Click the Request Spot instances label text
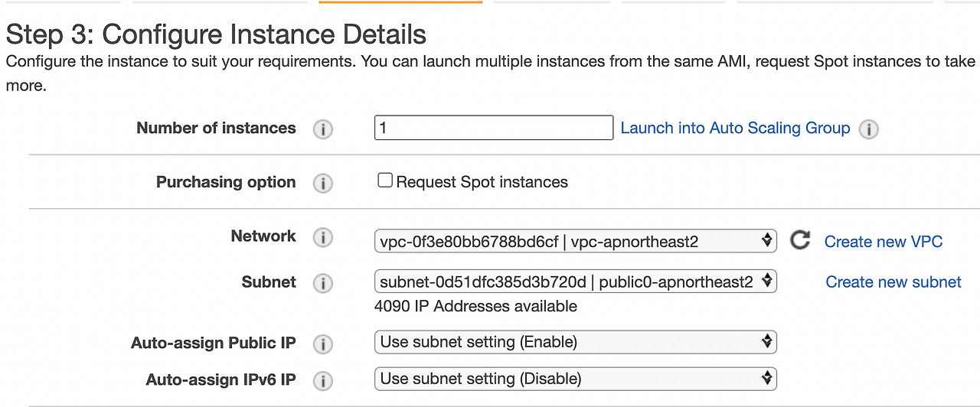980x407 pixels. tap(482, 182)
